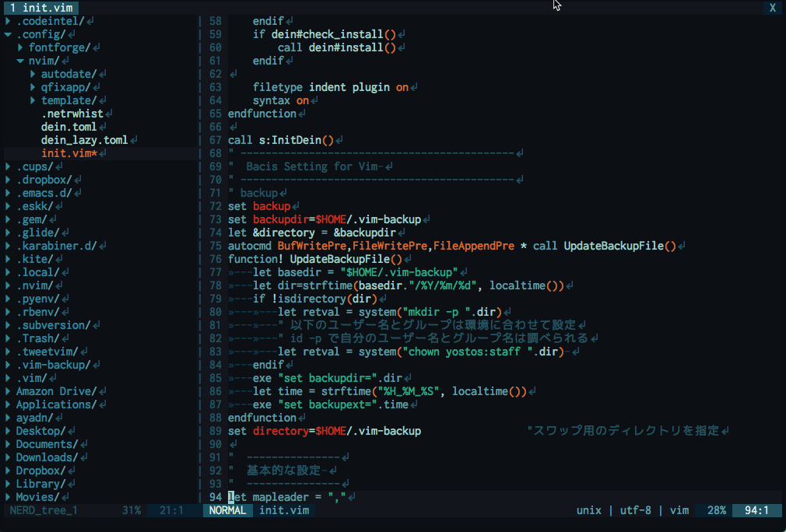Expand the autodate folder arrow
This screenshot has height=532, width=786.
pyautogui.click(x=33, y=74)
